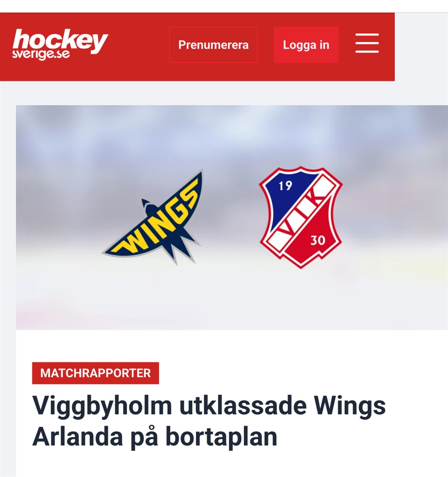Screen dimensions: 448x477
Task: Open the hamburger menu icon
Action: coord(367,43)
